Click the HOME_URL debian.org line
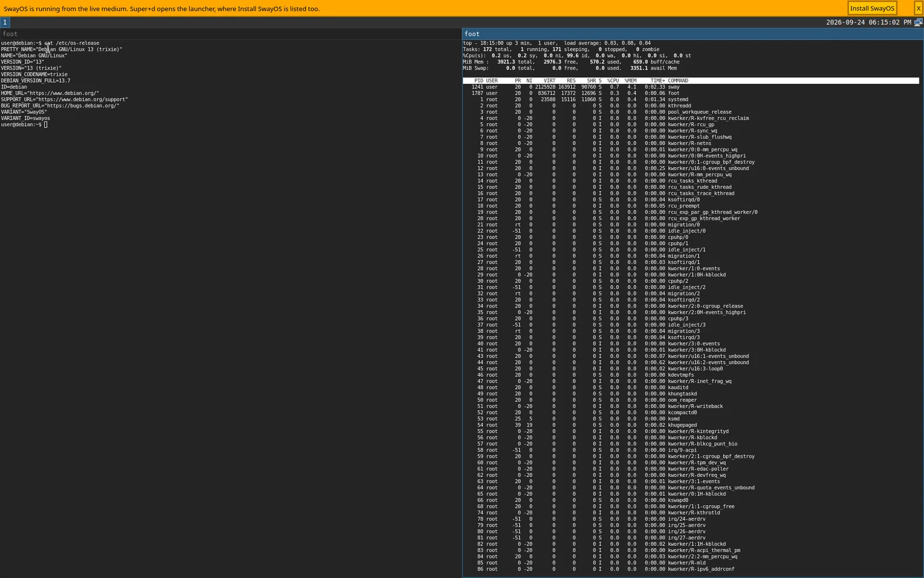 (50, 93)
